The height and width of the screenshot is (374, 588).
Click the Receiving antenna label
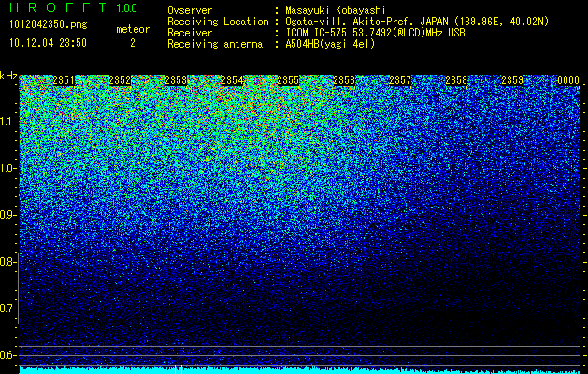click(215, 44)
